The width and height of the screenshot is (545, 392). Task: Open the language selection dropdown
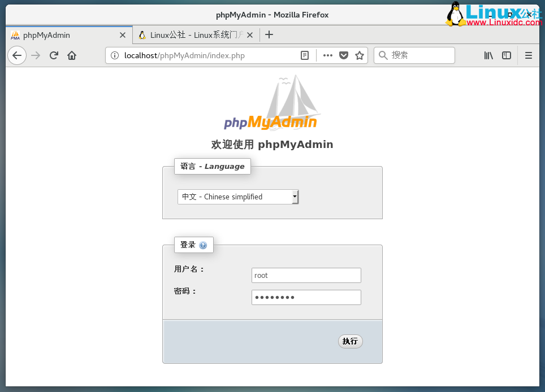(x=235, y=197)
